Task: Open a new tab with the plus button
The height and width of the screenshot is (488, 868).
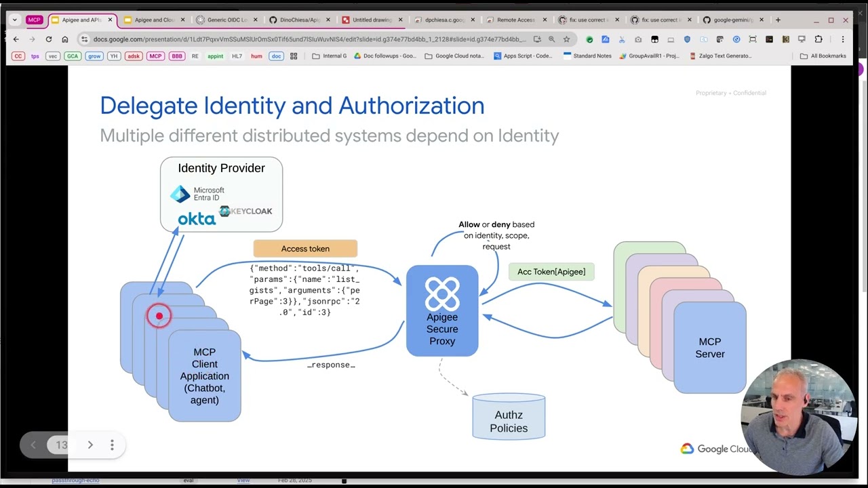Action: tap(778, 20)
